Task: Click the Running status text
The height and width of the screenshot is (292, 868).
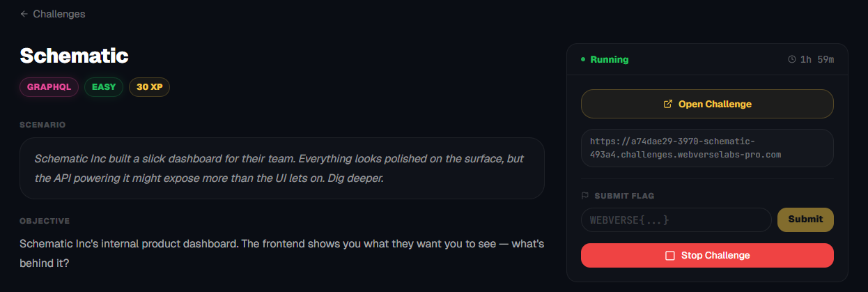Action: coord(609,59)
